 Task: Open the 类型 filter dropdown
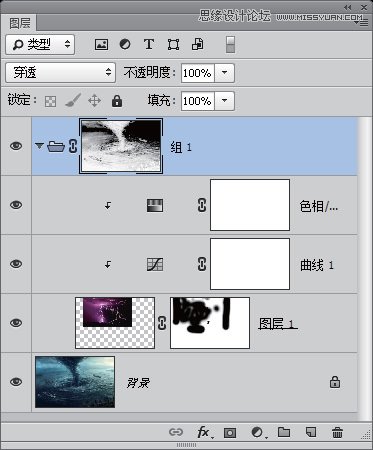coord(40,44)
